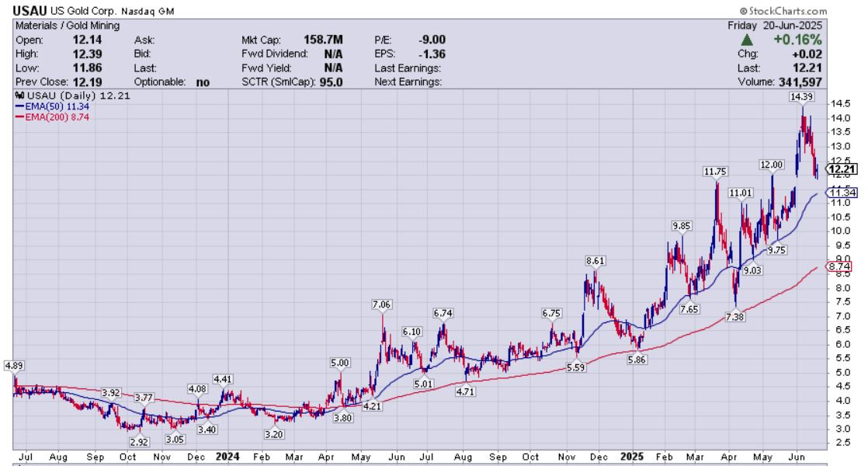868x466 pixels.
Task: Click the Materials / Gold Mining sector label
Action: pos(67,26)
